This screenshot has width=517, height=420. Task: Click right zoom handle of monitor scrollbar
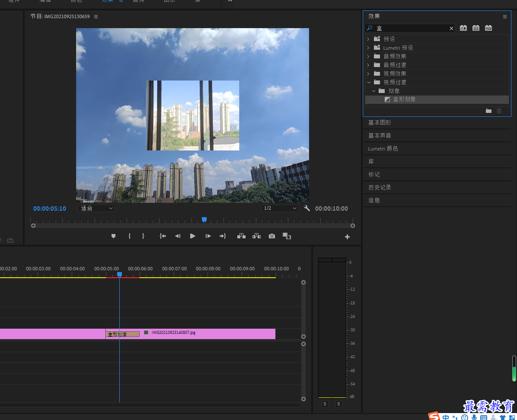tap(353, 226)
